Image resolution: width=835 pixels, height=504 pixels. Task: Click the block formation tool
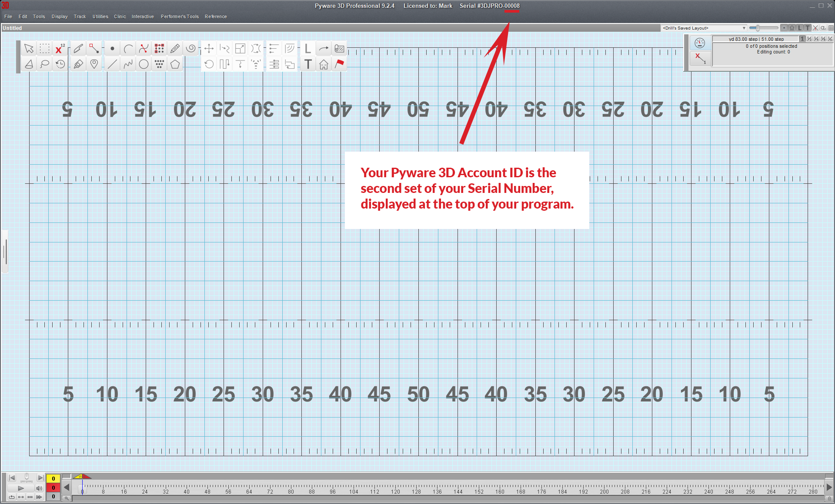click(159, 48)
